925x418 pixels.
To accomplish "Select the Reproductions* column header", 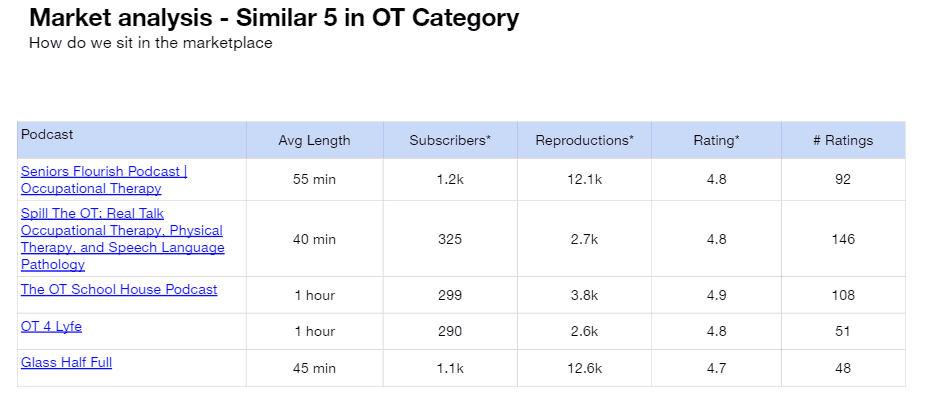I will point(585,140).
